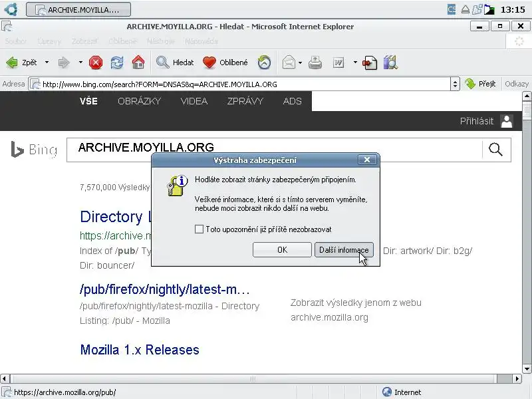Click the Bing logo
The width and height of the screenshot is (532, 399).
(x=34, y=150)
